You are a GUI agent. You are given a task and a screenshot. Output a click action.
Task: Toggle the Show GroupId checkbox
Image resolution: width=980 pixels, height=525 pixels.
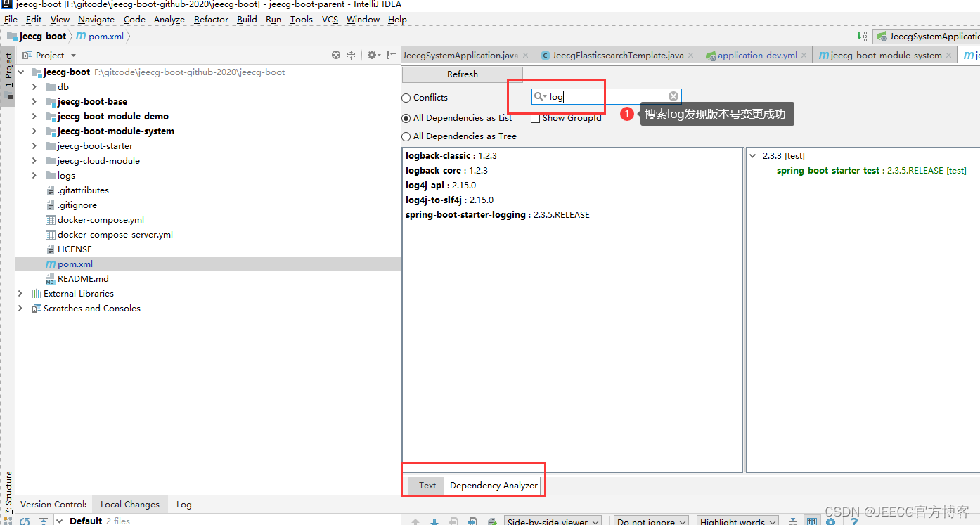536,118
